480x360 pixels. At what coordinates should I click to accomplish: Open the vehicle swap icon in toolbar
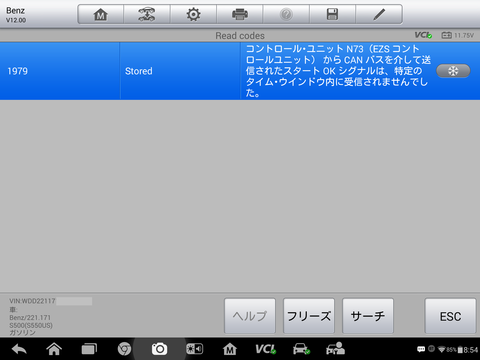pyautogui.click(x=147, y=14)
